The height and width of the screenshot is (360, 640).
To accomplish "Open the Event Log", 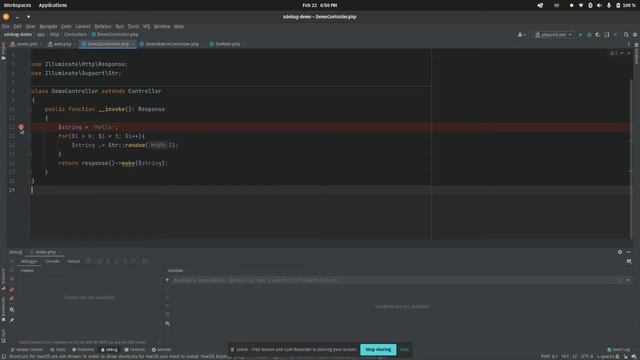I will [x=618, y=350].
